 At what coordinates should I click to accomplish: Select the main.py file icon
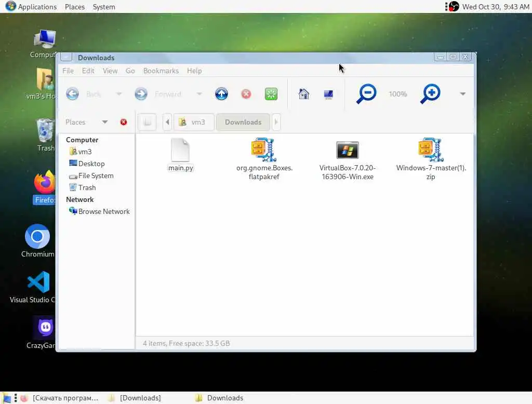pos(180,150)
